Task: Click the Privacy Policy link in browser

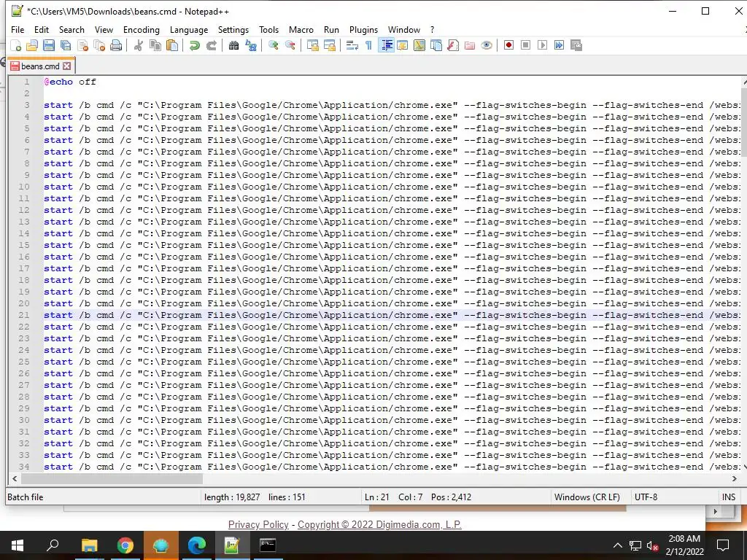Action: tap(258, 525)
